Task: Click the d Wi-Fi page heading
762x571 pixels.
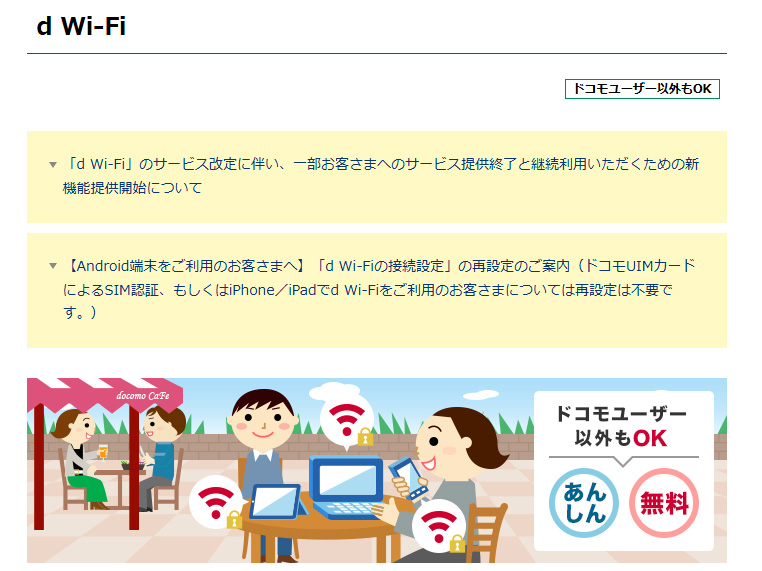Action: [x=81, y=26]
